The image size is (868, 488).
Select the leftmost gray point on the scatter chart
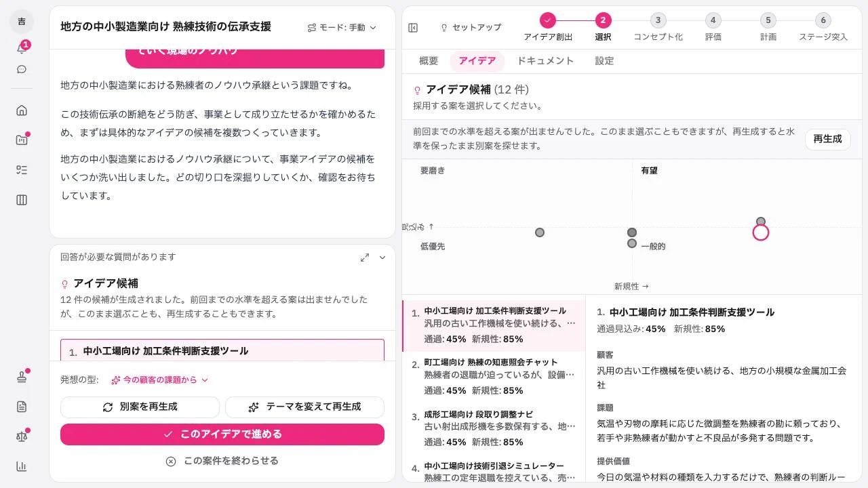point(540,232)
